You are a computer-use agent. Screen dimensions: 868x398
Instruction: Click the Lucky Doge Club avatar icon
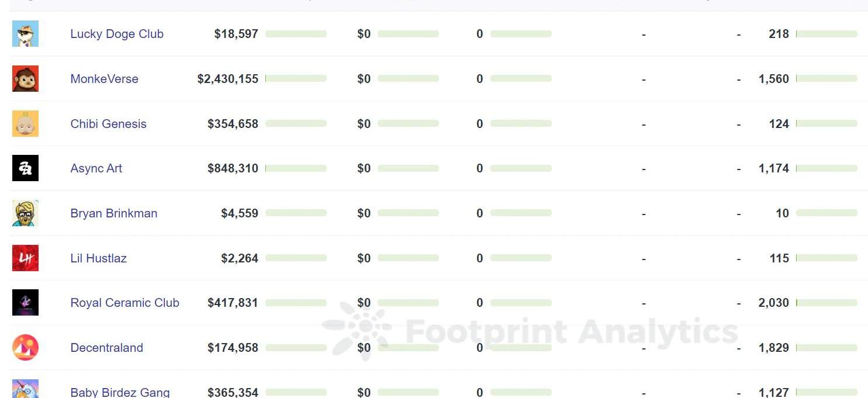click(25, 34)
